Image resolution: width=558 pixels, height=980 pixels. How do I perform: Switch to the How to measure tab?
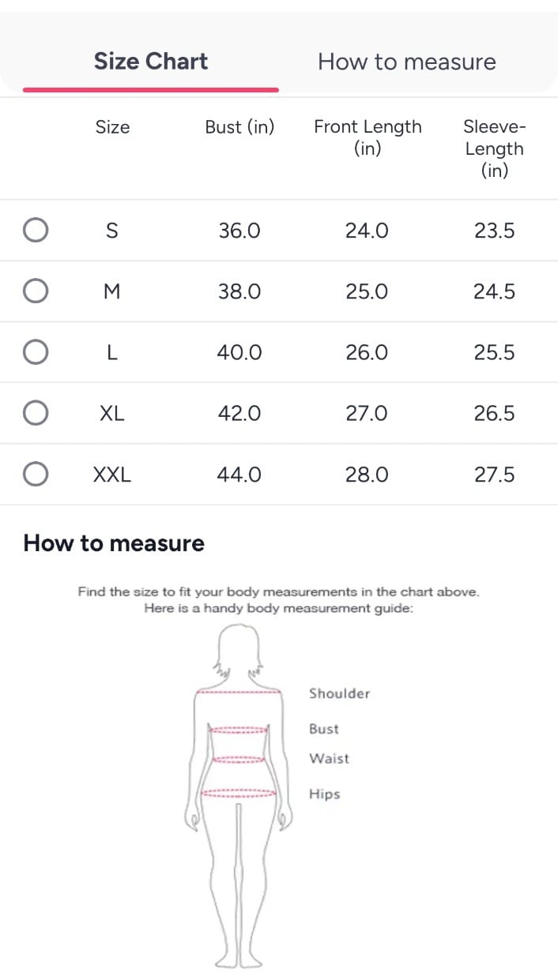(407, 62)
